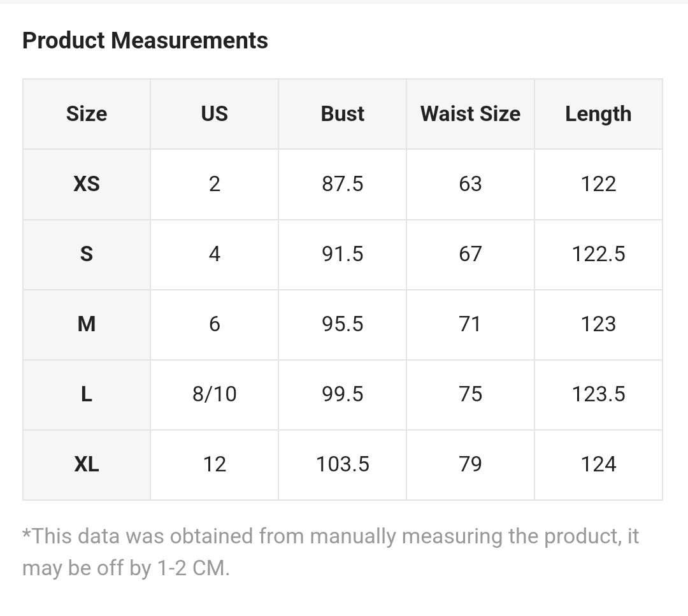Click the Waist Size column header
Screen dimensions: 688x616
tap(470, 114)
